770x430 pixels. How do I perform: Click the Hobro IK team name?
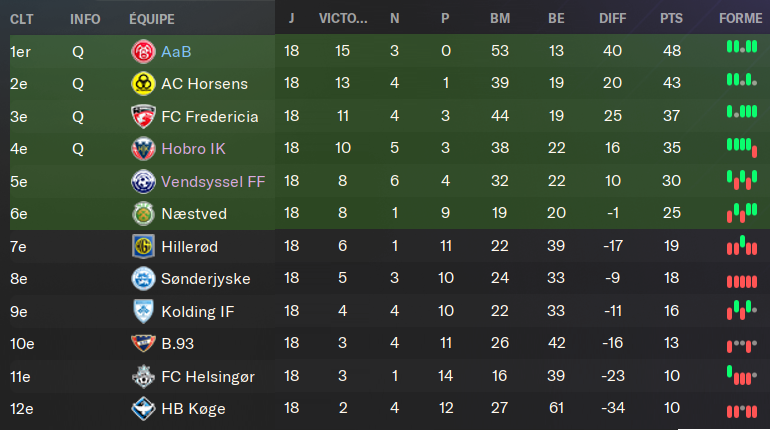click(x=193, y=149)
